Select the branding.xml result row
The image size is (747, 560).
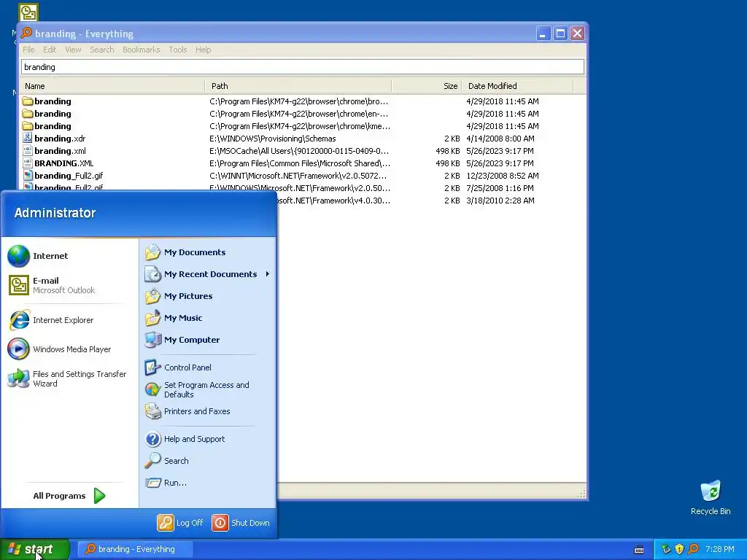pyautogui.click(x=303, y=151)
